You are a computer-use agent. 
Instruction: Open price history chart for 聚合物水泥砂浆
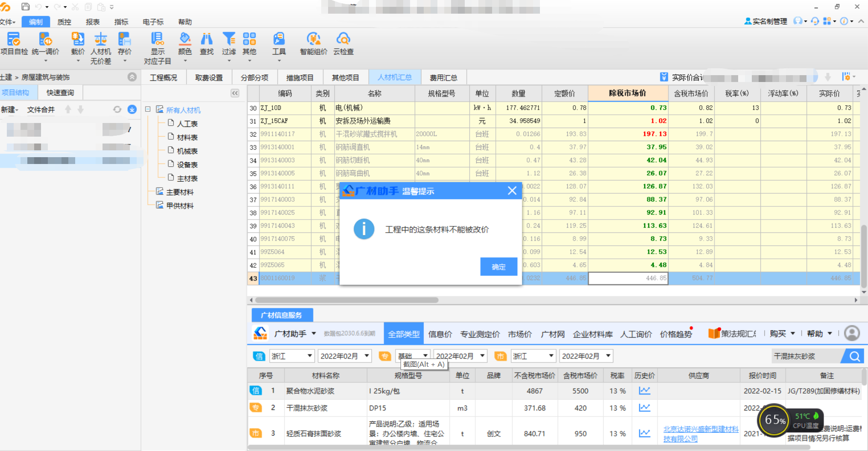click(644, 391)
